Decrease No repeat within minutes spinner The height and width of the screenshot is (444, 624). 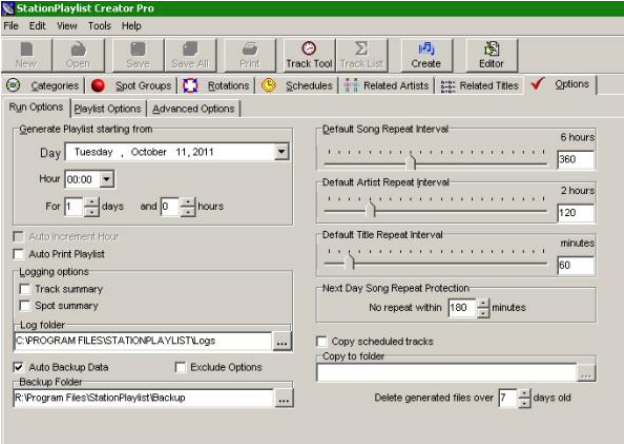483,313
